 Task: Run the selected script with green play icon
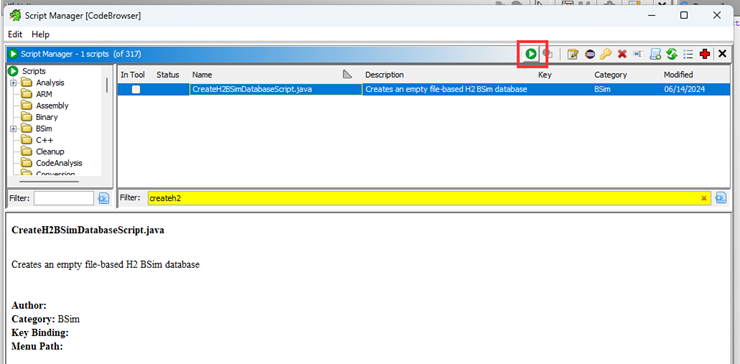pos(531,54)
